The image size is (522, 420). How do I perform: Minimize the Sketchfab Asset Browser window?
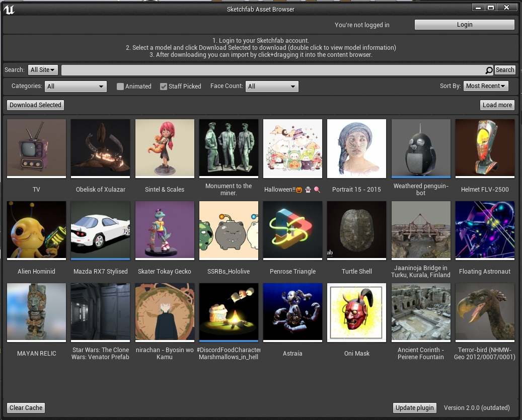[x=478, y=8]
